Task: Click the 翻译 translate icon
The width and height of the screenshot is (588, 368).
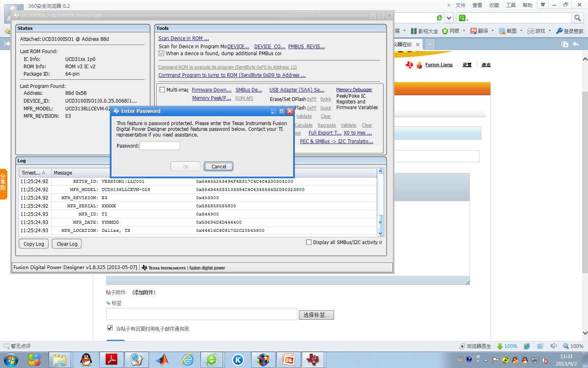Action: 474,31
